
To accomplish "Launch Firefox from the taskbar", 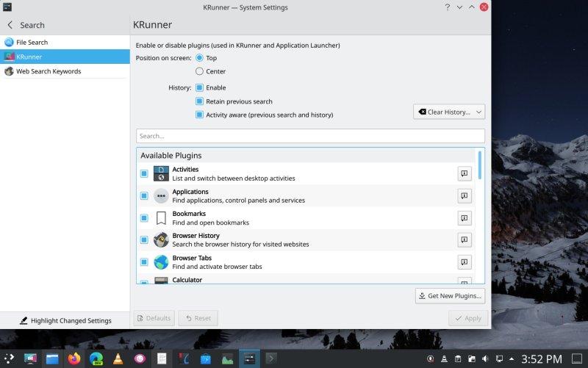I will [x=73, y=359].
